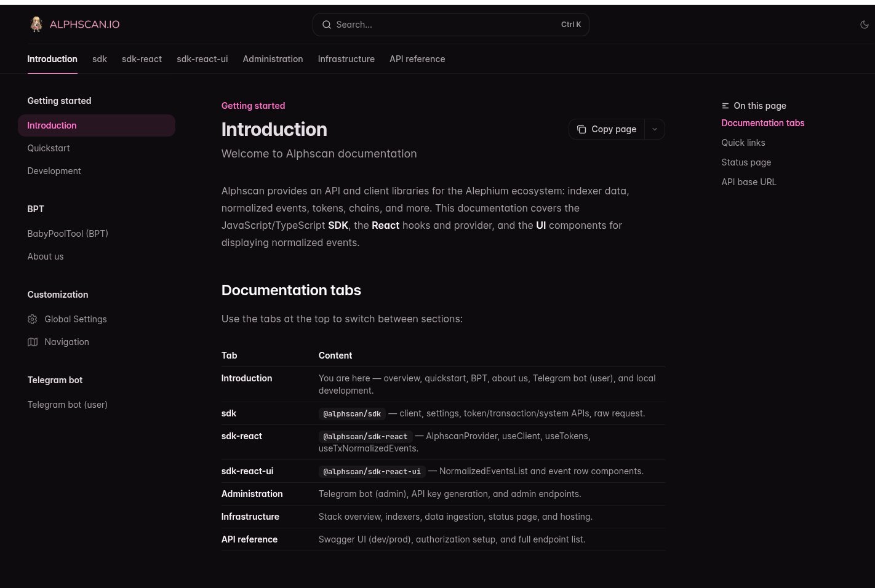Jump to Status page section
This screenshot has height=588, width=875.
[746, 162]
